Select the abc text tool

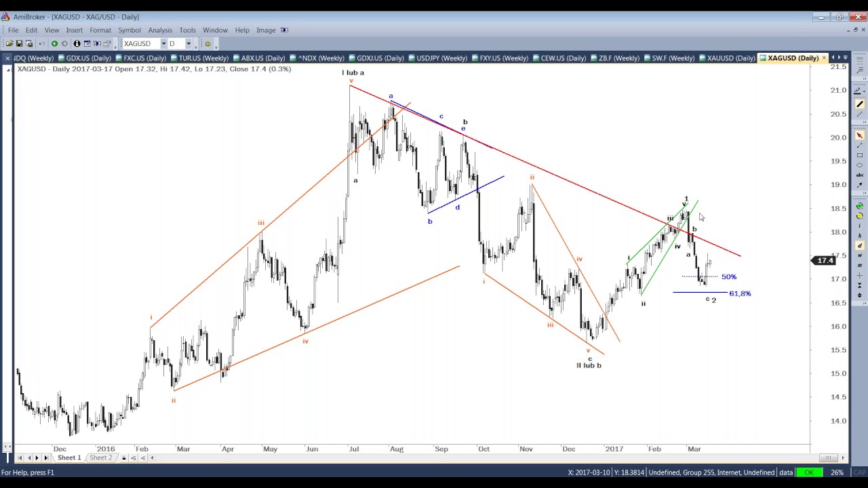(859, 175)
